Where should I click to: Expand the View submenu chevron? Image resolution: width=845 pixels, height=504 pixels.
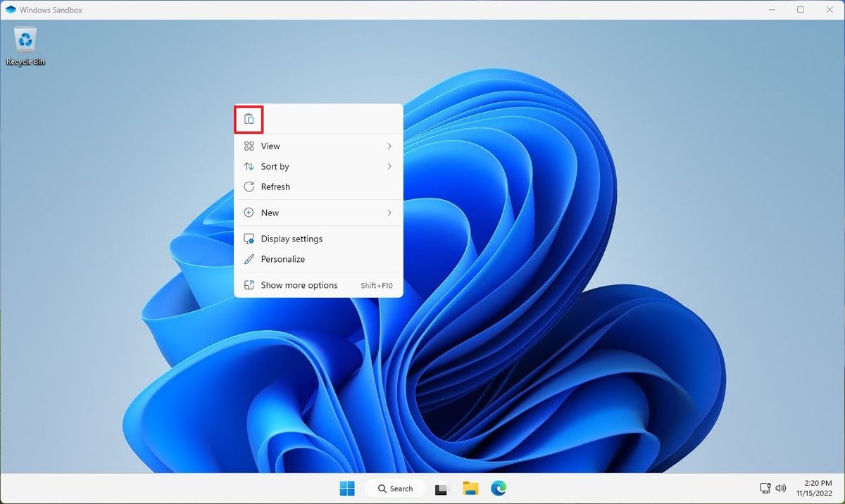[x=389, y=146]
